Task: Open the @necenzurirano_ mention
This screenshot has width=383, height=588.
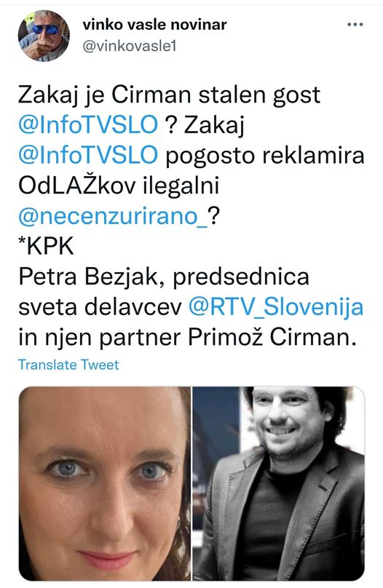Action: tap(113, 216)
